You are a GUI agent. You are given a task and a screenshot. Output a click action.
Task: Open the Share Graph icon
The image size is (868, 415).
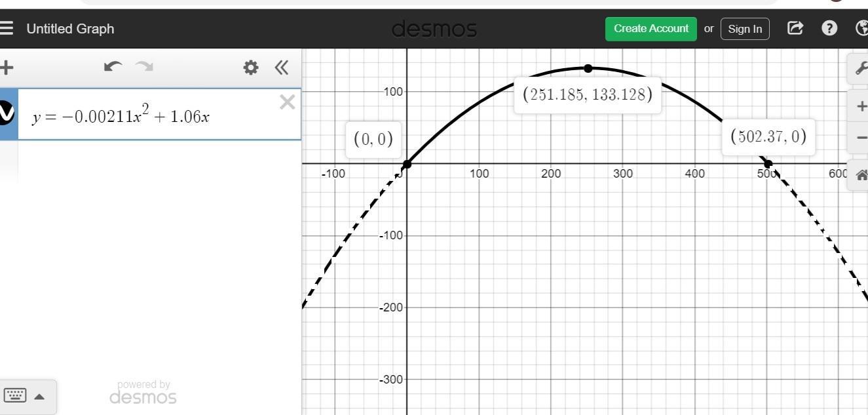795,28
